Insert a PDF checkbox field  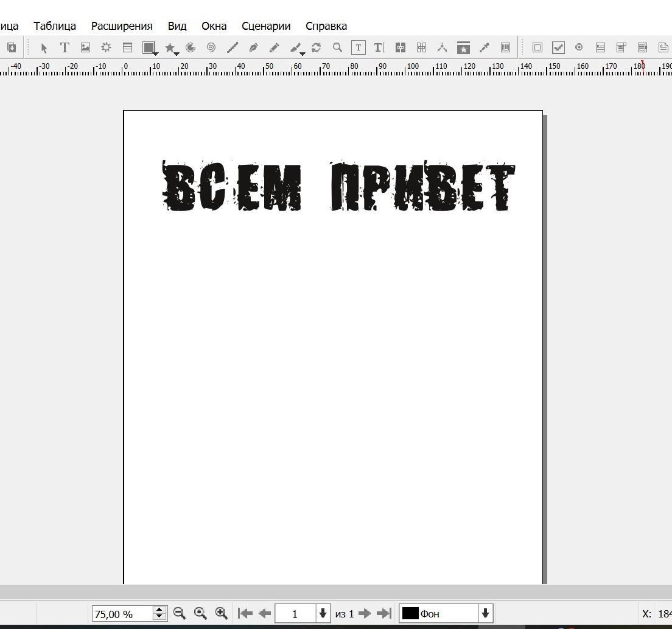[x=558, y=47]
